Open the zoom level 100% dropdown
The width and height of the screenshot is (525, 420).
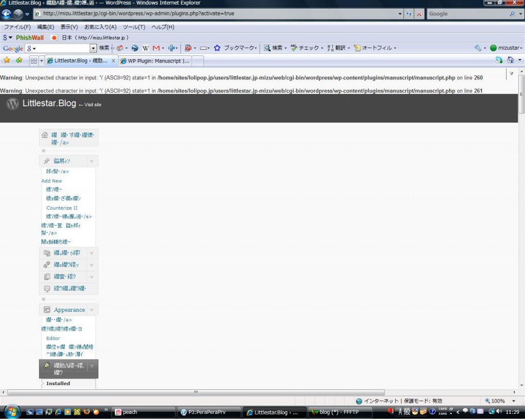click(x=514, y=401)
